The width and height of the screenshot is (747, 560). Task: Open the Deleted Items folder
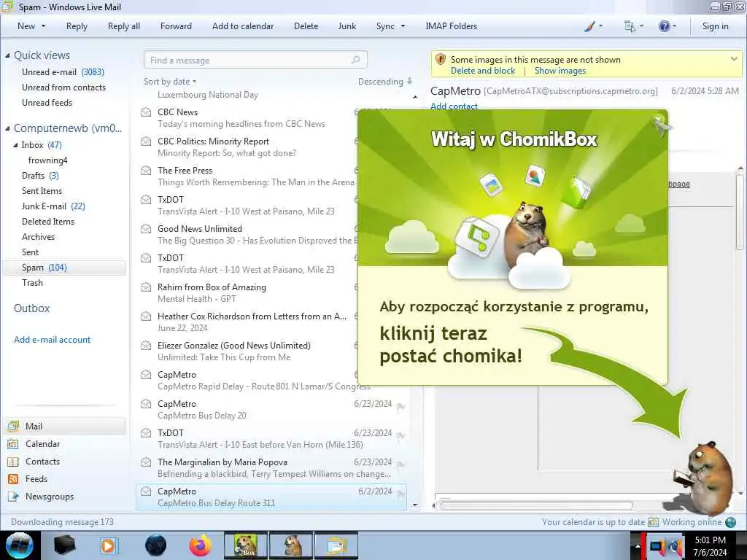48,222
